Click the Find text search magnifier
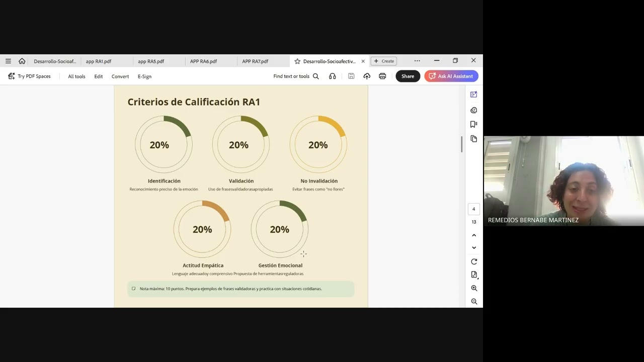Viewport: 644px width, 362px height. tap(316, 76)
